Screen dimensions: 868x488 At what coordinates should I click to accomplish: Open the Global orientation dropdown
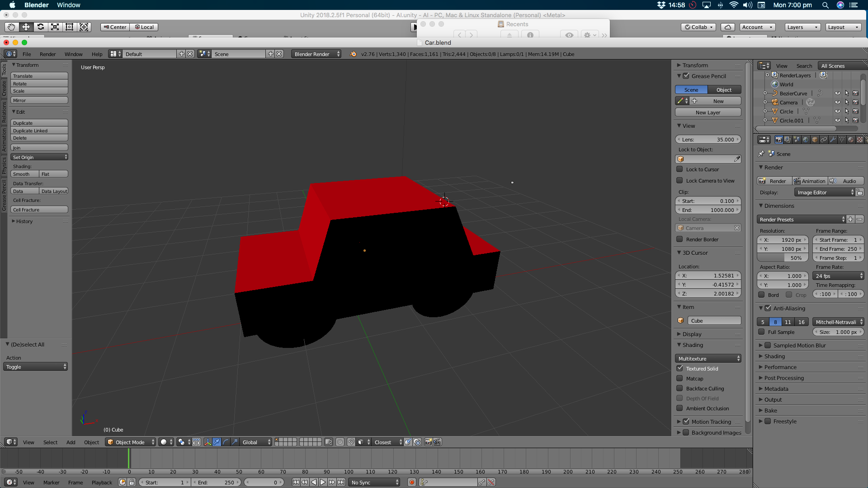(x=256, y=442)
